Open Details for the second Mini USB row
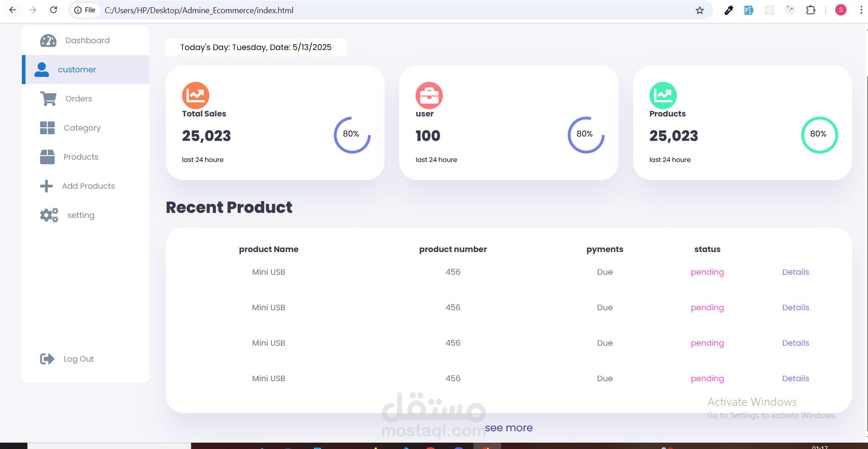 click(x=796, y=308)
